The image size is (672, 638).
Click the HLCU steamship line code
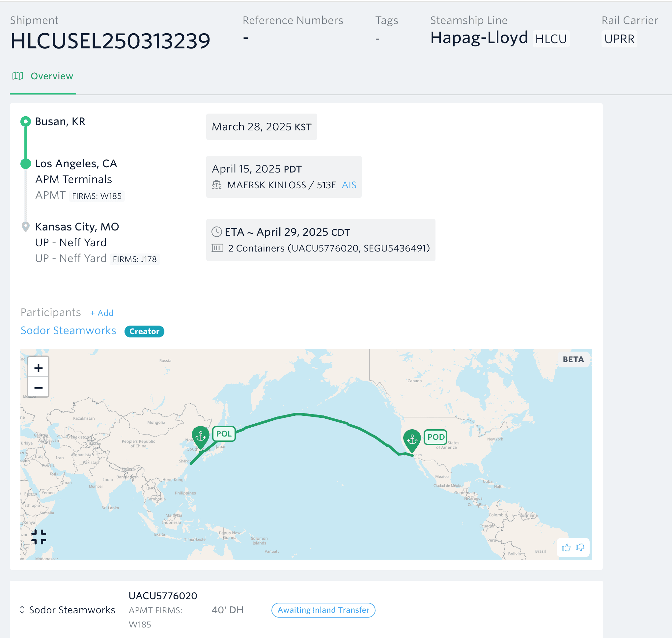551,39
